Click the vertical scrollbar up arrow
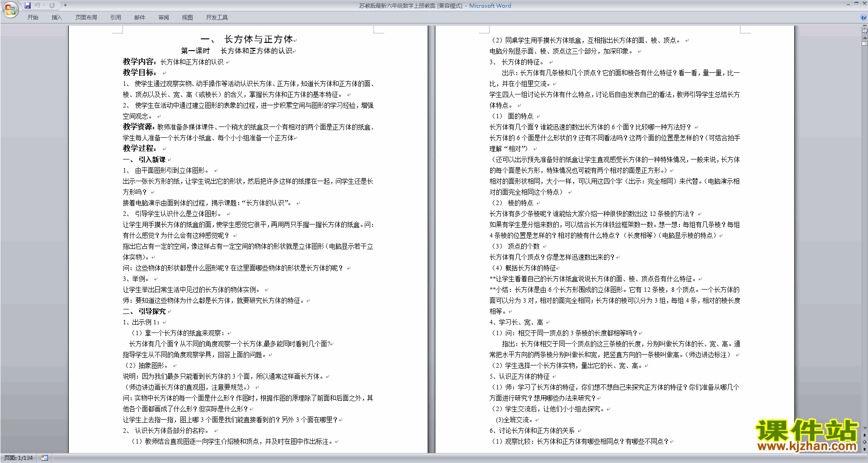The image size is (868, 463). pyautogui.click(x=865, y=38)
